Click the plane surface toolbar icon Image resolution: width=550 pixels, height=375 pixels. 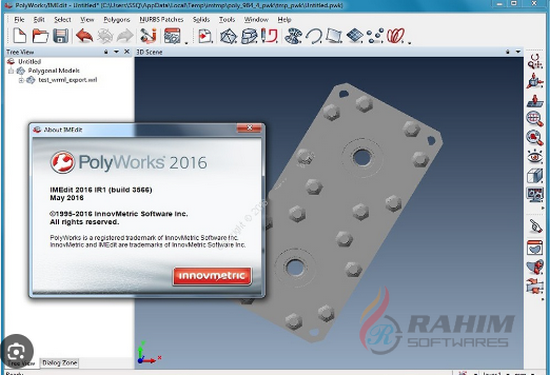pos(334,36)
